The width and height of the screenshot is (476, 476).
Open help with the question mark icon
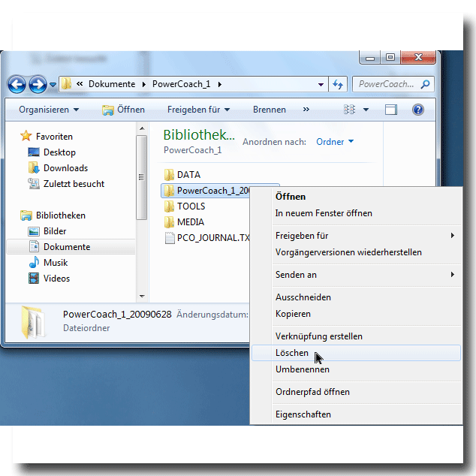[x=418, y=110]
